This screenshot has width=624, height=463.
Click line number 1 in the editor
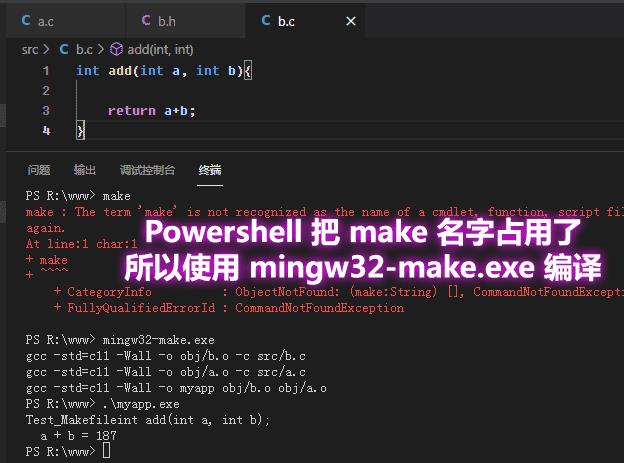point(46,71)
